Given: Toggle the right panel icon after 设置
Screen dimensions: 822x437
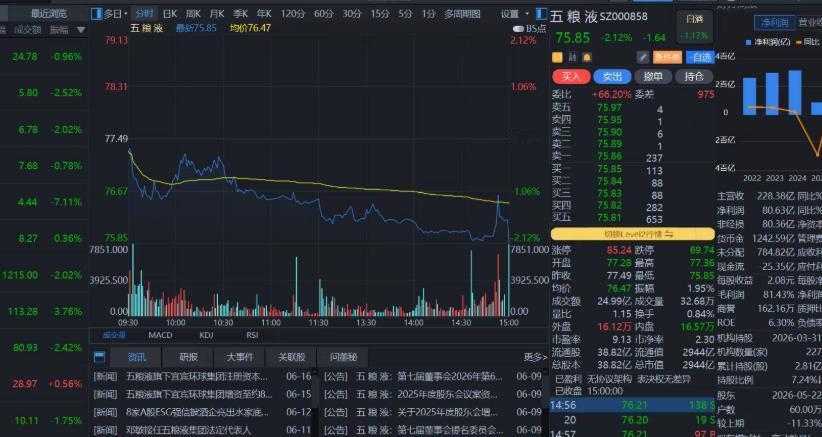Looking at the screenshot, I should (x=541, y=14).
